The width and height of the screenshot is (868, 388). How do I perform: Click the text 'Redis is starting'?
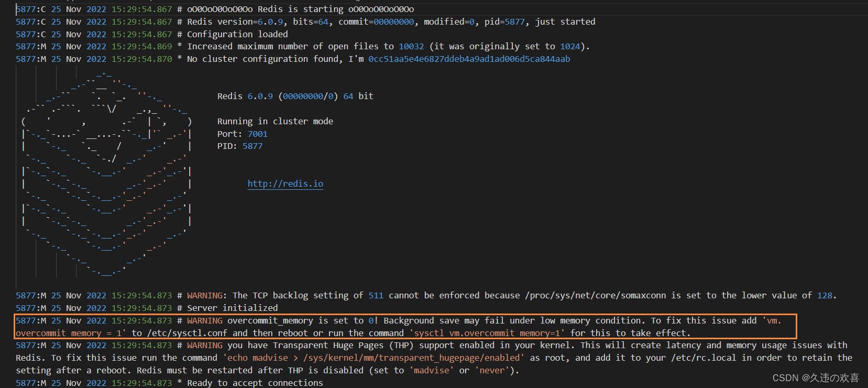pos(300,9)
